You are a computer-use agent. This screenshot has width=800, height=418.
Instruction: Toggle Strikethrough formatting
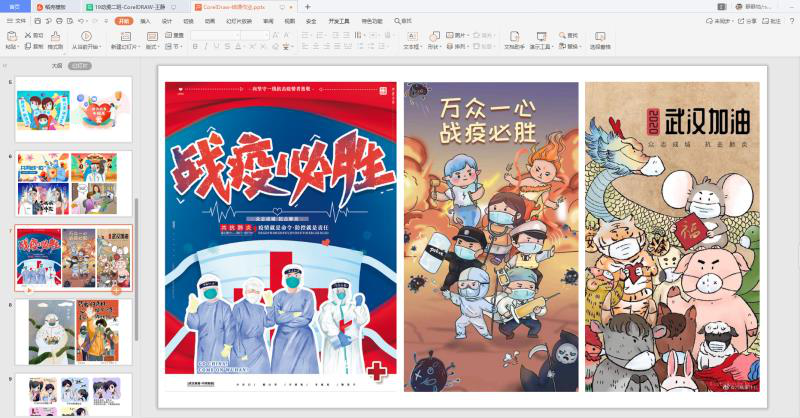[x=227, y=46]
